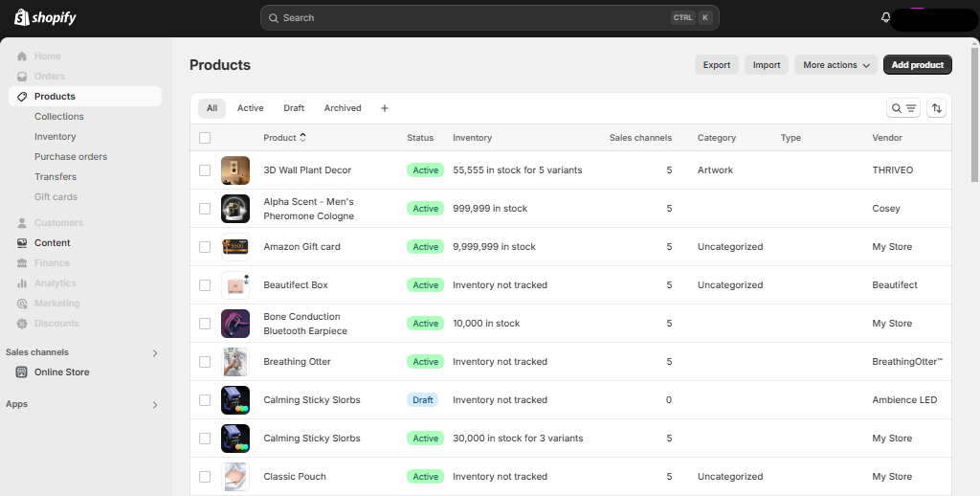Click '9,999,999 in stock' inventory text
Viewport: 980px width, 496px height.
tap(494, 246)
